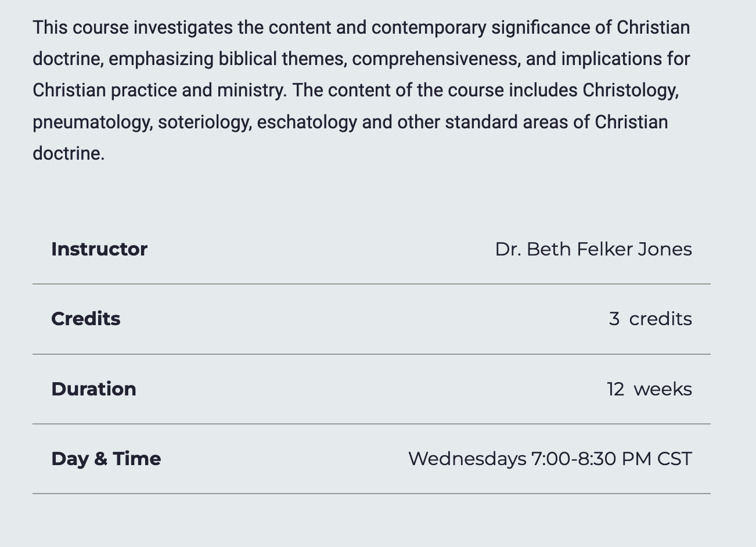Click the word Christology in description
This screenshot has height=547, width=756.
point(631,91)
